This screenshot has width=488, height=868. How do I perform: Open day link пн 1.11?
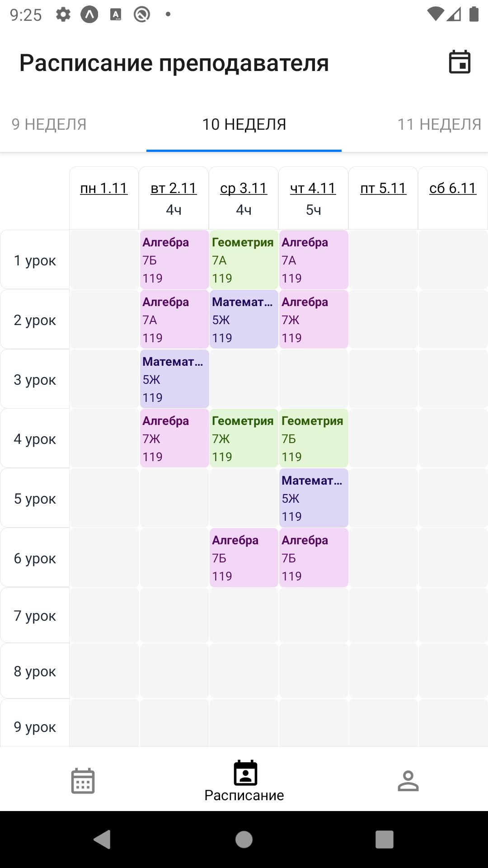click(x=104, y=188)
